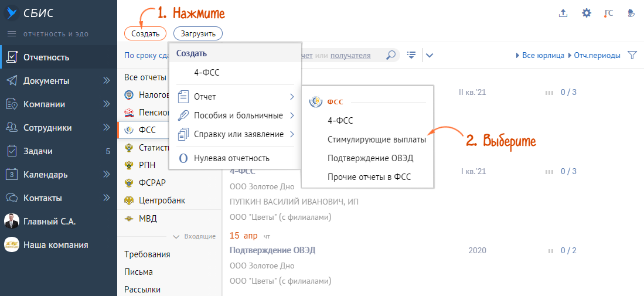Click the search magnifier icon
Screen dimensions: 644x296
coord(391,55)
